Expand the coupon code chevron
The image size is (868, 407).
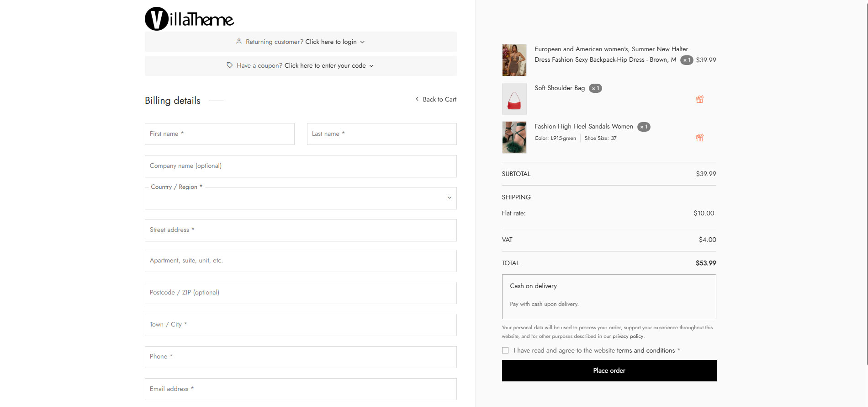click(x=371, y=66)
